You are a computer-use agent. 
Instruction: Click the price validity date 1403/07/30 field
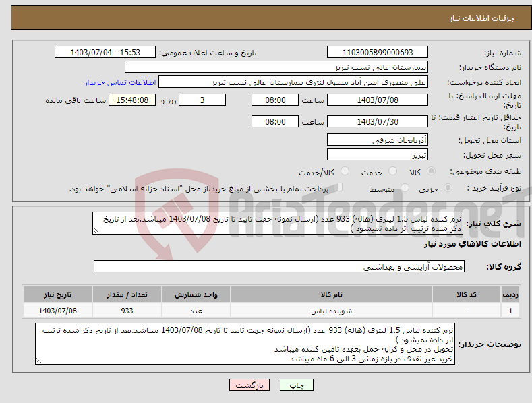(378, 121)
